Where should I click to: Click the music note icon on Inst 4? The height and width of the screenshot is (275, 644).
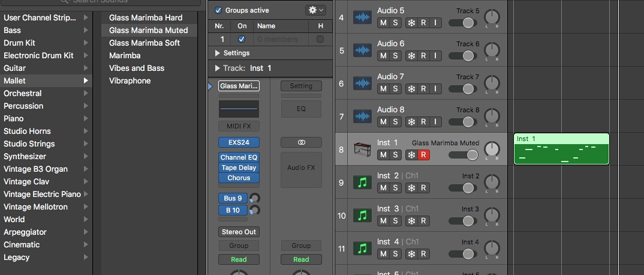tap(362, 249)
